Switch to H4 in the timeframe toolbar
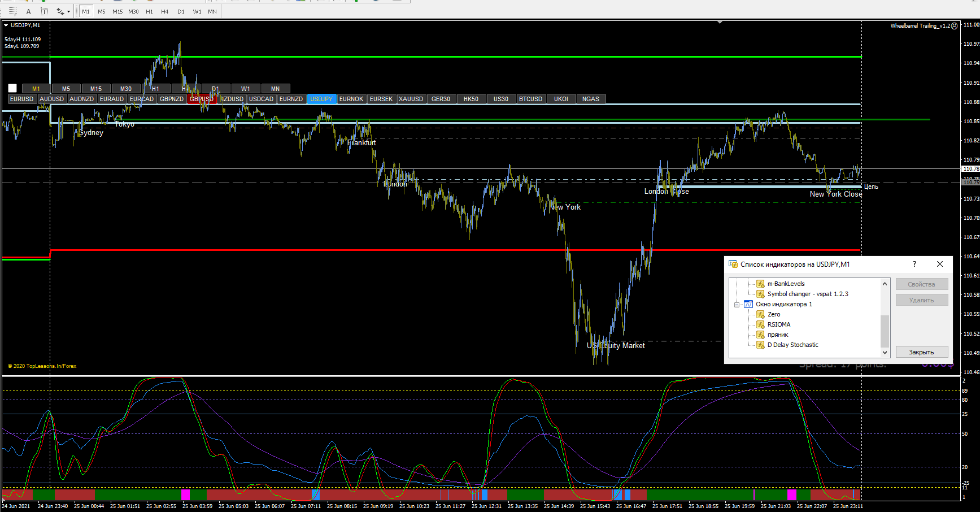The width and height of the screenshot is (980, 512). pos(165,11)
